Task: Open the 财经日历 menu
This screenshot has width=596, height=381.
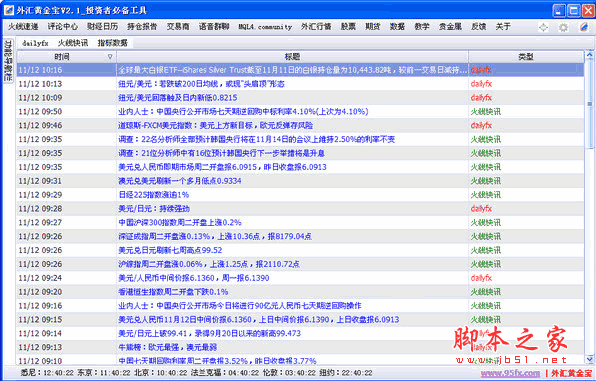Action: [x=102, y=27]
